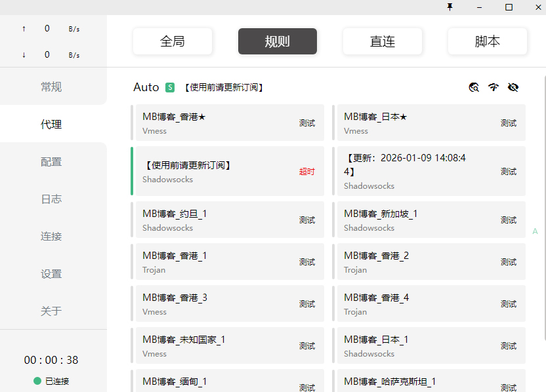
Task: Click the green connected status dot
Action: pyautogui.click(x=37, y=381)
